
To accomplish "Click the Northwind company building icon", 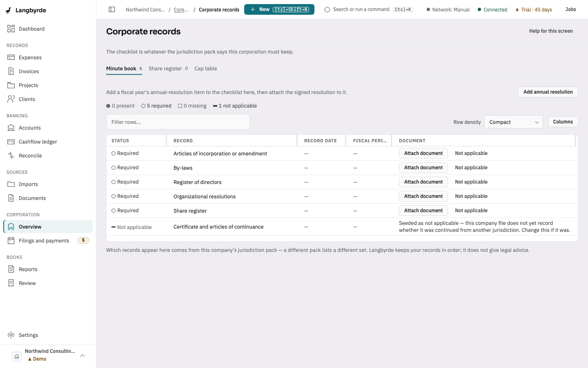I will pyautogui.click(x=17, y=357).
